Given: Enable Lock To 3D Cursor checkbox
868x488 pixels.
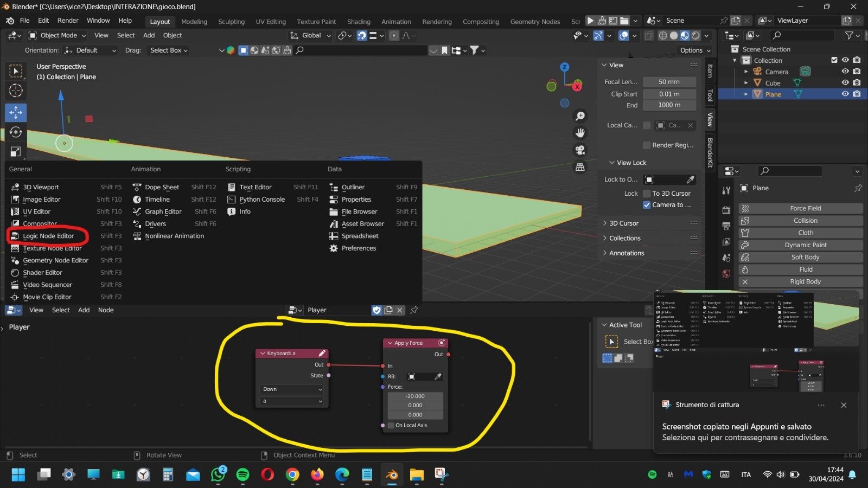Looking at the screenshot, I should point(647,194).
